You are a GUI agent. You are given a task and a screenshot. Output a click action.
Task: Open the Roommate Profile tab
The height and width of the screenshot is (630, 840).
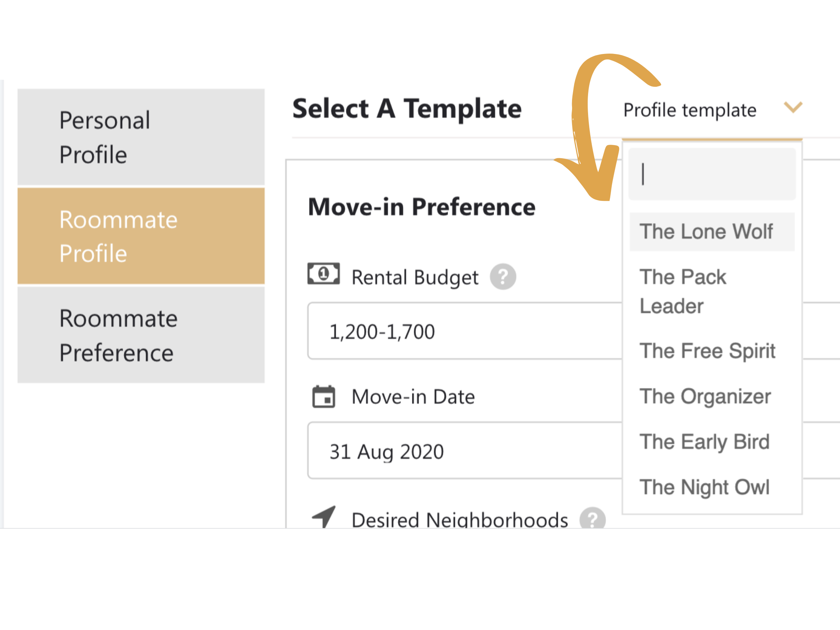pos(141,236)
